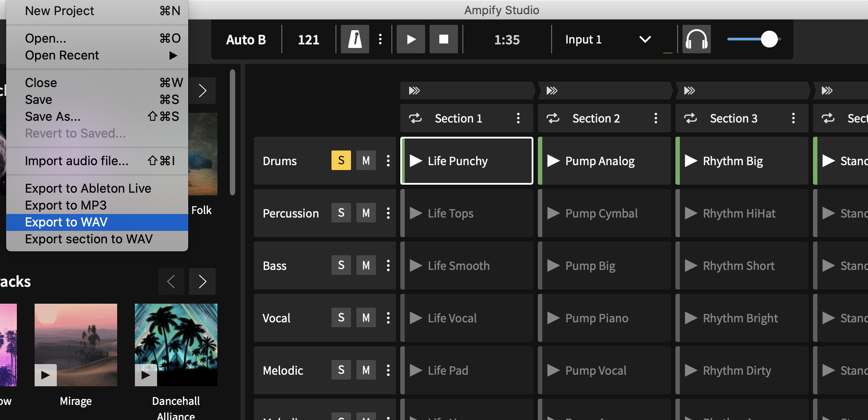Mute the Bass track
Image resolution: width=868 pixels, height=420 pixels.
(x=366, y=265)
